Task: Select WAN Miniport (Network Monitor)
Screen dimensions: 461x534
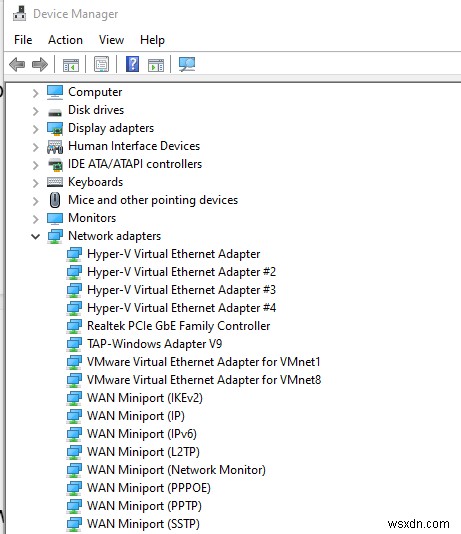Action: tap(176, 470)
